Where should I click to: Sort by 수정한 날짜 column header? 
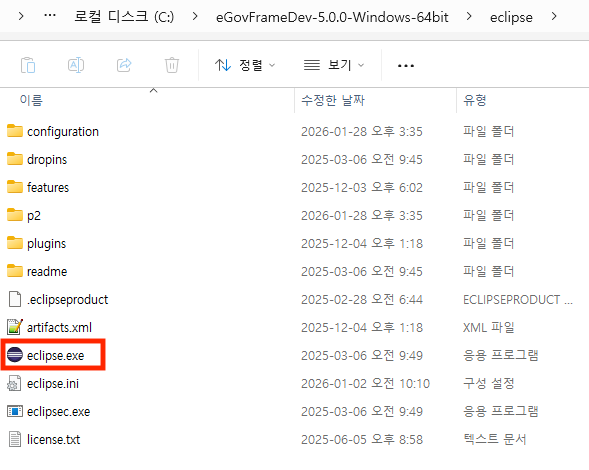tap(333, 100)
